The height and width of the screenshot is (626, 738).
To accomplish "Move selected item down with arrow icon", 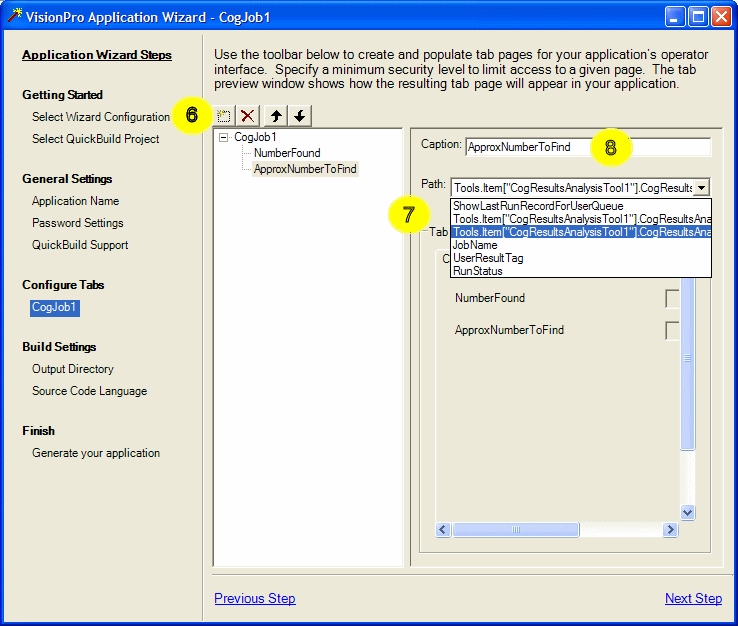I will 299,116.
